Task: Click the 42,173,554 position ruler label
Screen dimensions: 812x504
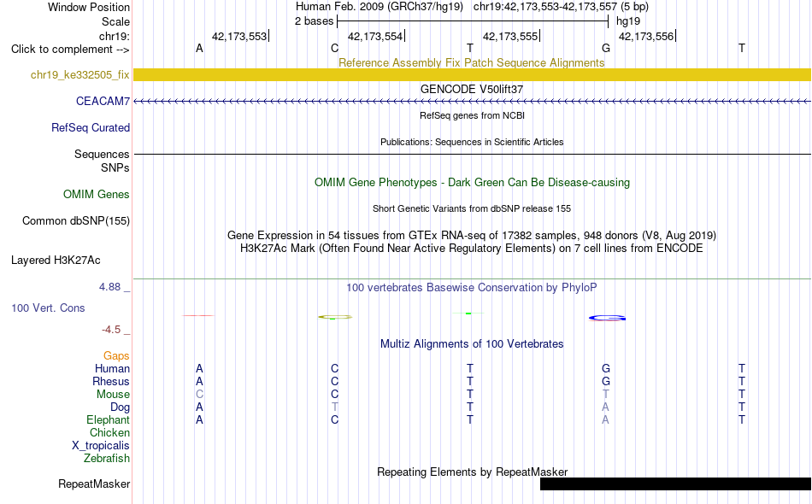Action: pos(375,37)
